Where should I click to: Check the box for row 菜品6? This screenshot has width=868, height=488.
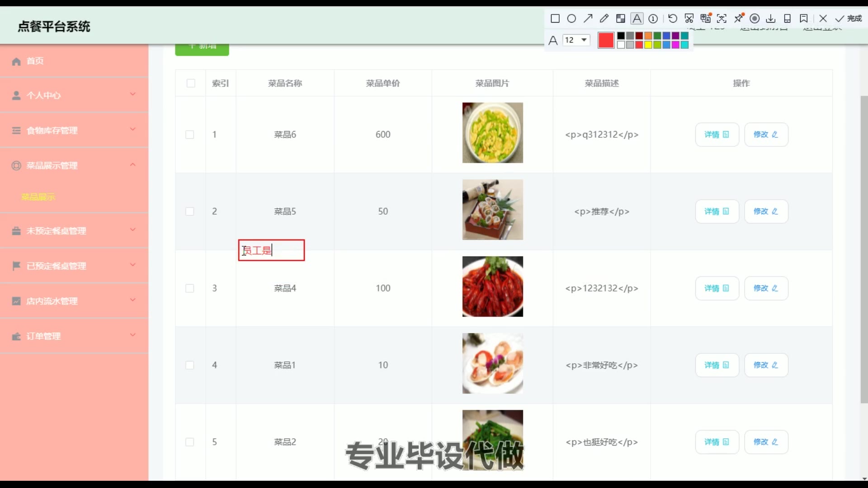coord(190,135)
